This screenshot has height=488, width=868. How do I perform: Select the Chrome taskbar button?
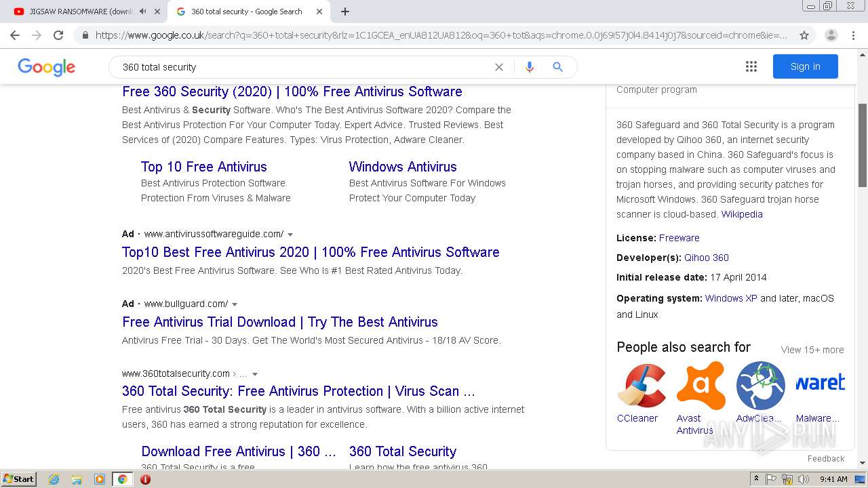pos(122,479)
